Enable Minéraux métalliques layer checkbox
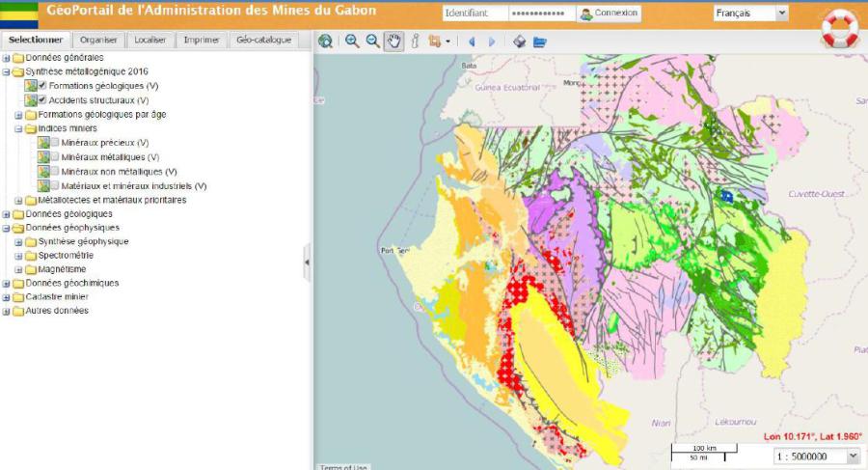This screenshot has width=868, height=470. point(54,156)
